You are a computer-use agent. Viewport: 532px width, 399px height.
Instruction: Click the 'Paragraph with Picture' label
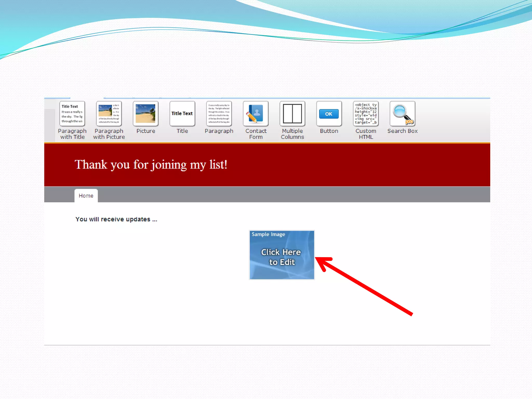[x=109, y=134]
